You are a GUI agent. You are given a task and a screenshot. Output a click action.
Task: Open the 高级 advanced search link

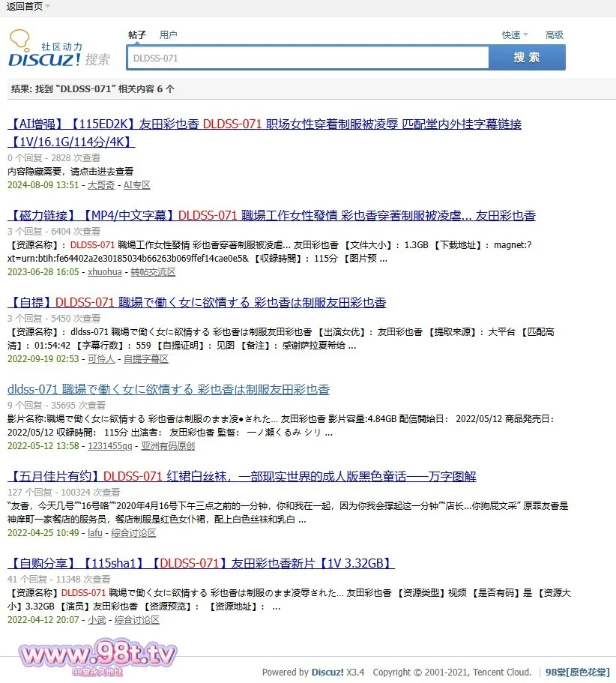pyautogui.click(x=554, y=35)
